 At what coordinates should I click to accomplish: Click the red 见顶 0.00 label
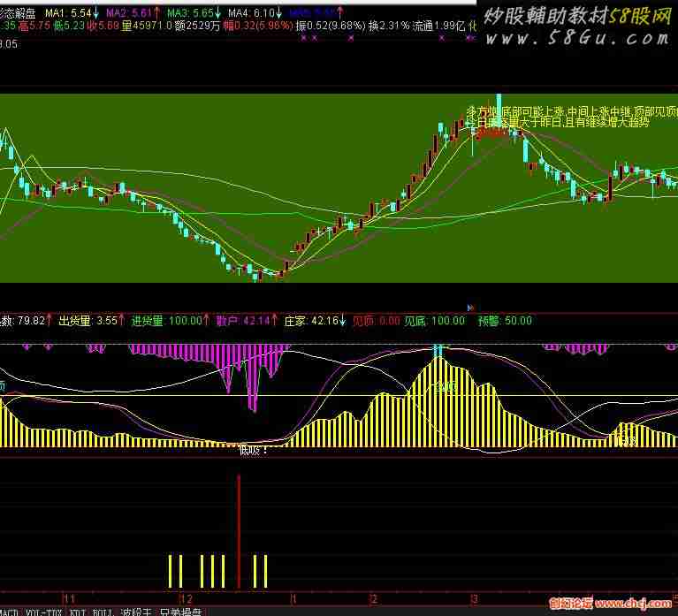pos(375,320)
